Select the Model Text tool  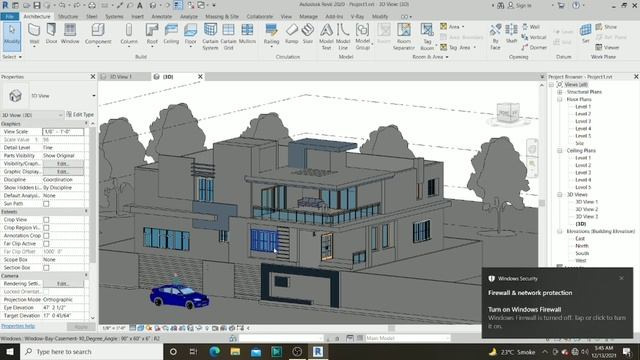(x=326, y=37)
